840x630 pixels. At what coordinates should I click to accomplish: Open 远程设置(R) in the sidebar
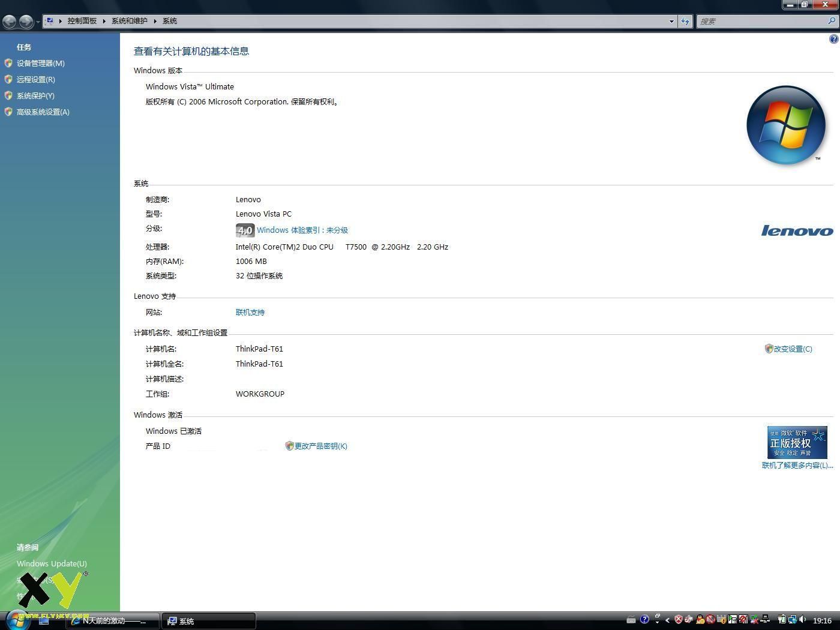35,79
